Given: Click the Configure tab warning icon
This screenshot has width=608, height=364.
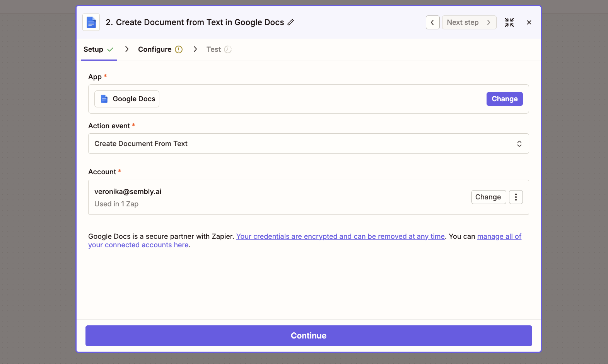Looking at the screenshot, I should pyautogui.click(x=179, y=49).
